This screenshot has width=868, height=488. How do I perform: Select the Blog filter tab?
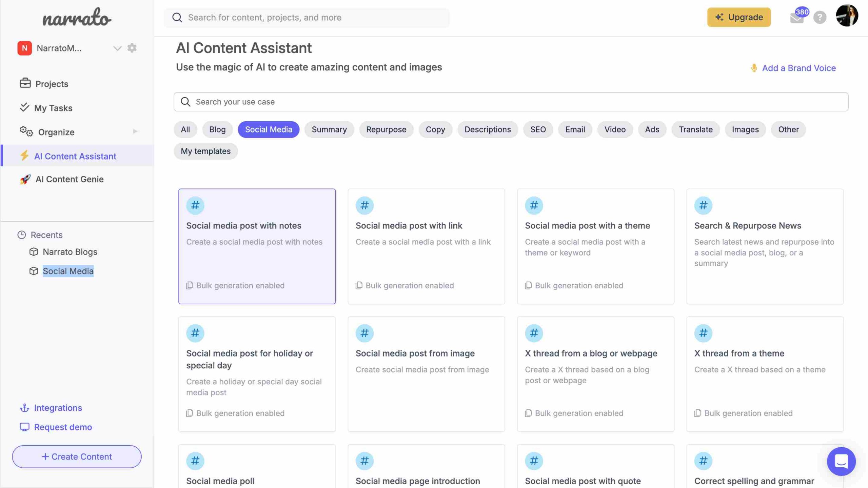pyautogui.click(x=217, y=129)
